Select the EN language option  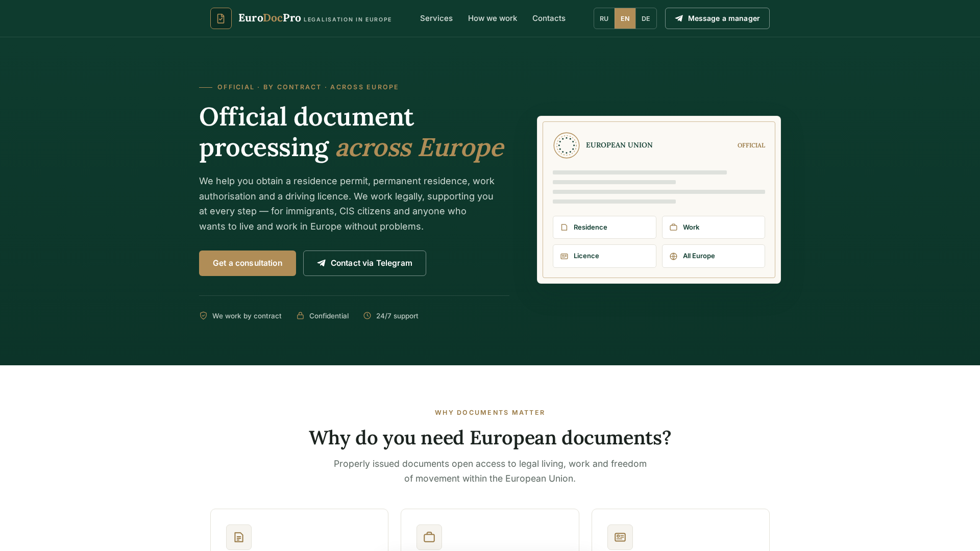(625, 18)
